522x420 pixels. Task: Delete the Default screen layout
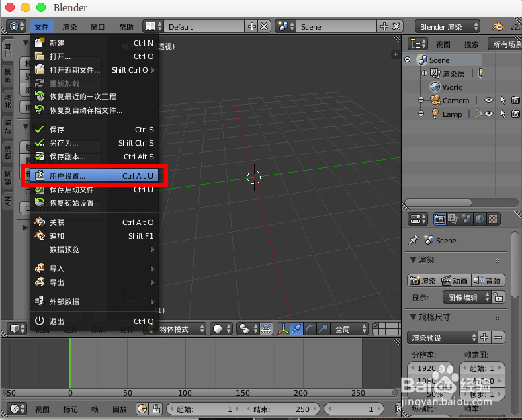click(264, 26)
